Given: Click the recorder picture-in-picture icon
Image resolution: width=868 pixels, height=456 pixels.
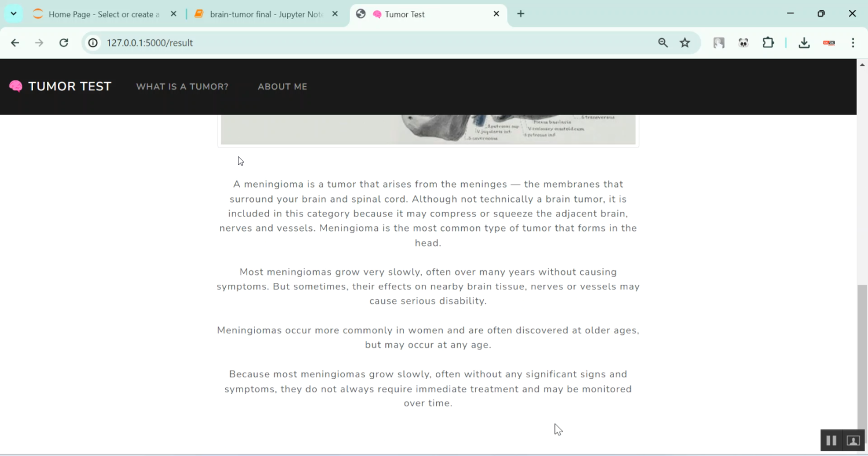Looking at the screenshot, I should (853, 440).
